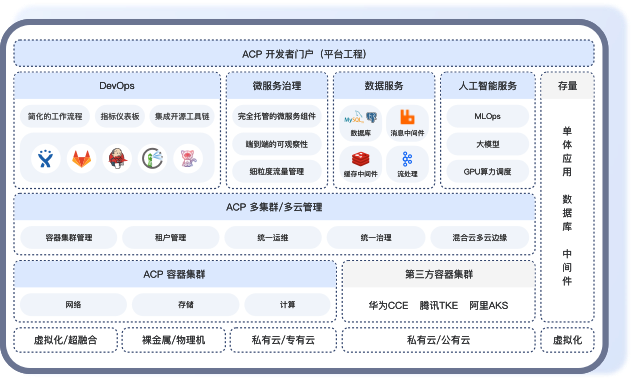Select the 完全托管的微服务组件 pill
Image resolution: width=634 pixels, height=380 pixels.
[x=277, y=116]
